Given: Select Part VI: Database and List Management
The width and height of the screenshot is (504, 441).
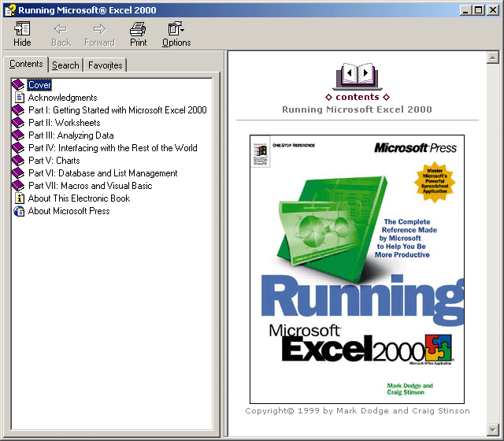Looking at the screenshot, I should tap(103, 173).
